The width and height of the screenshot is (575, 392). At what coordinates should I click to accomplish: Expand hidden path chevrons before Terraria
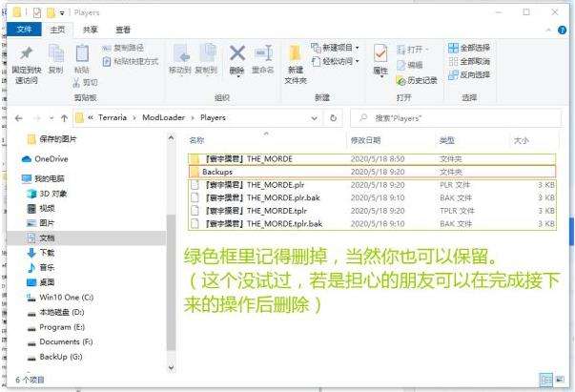click(x=91, y=117)
